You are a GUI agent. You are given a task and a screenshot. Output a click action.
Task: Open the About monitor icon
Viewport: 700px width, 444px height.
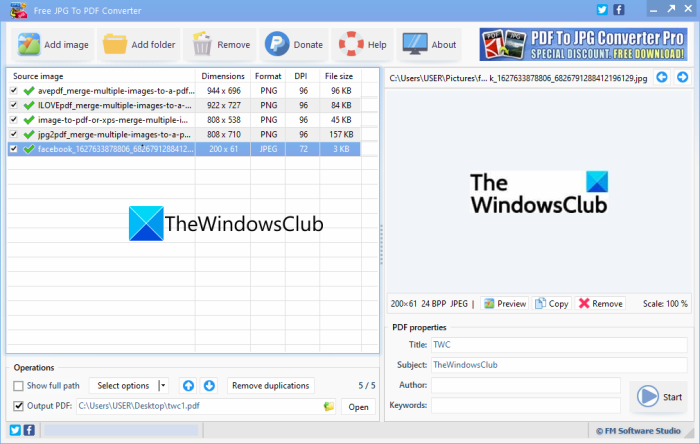[415, 44]
